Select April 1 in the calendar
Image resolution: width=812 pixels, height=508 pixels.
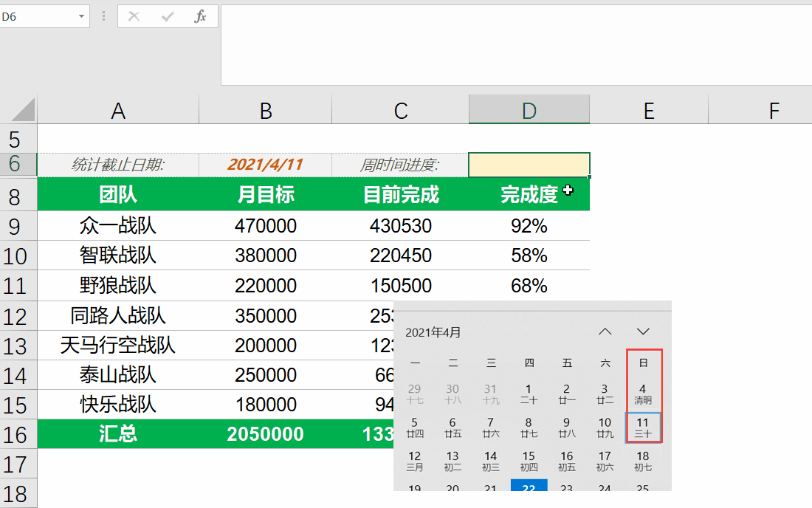click(x=529, y=394)
